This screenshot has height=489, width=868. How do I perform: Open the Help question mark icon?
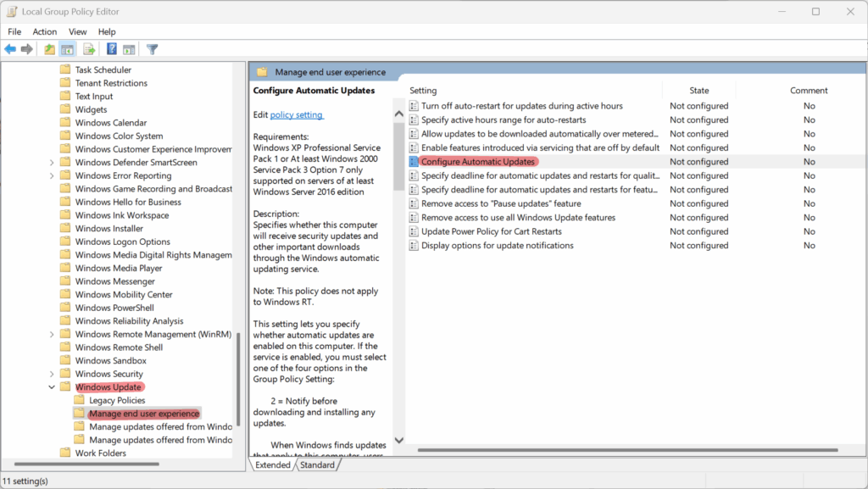(111, 49)
